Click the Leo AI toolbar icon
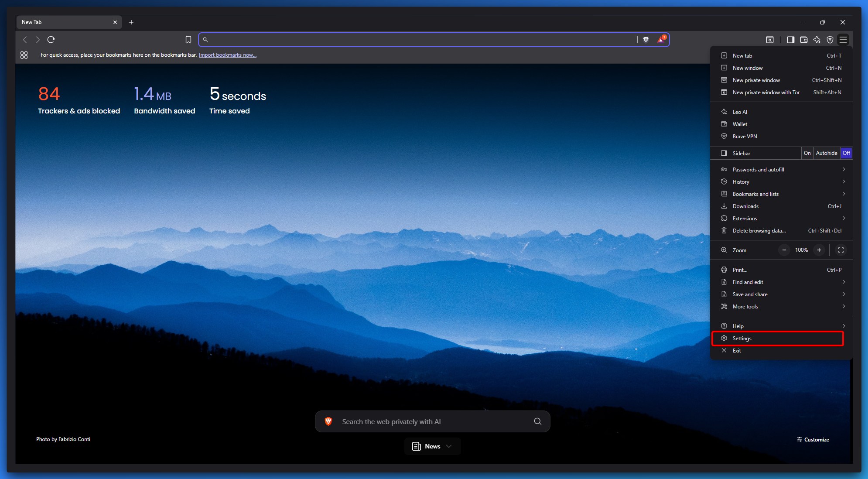868x479 pixels. 817,40
